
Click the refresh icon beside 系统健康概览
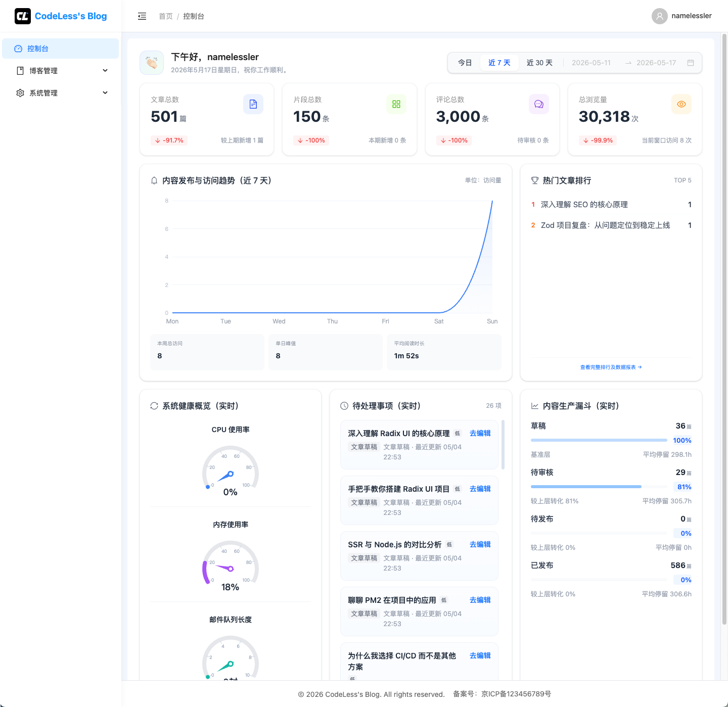[154, 406]
